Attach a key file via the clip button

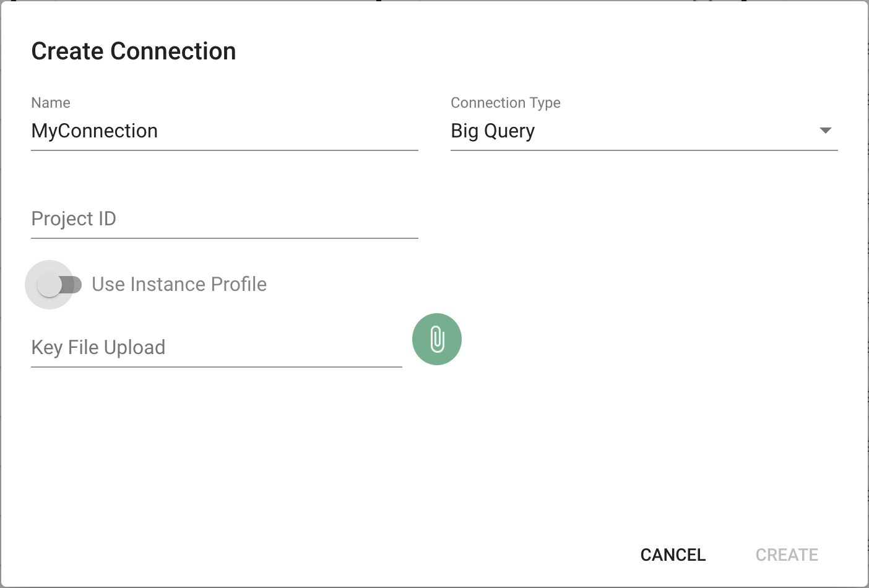coord(437,339)
